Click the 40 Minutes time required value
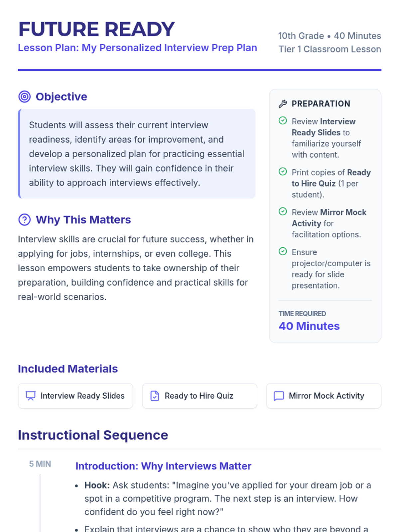 [x=309, y=326]
